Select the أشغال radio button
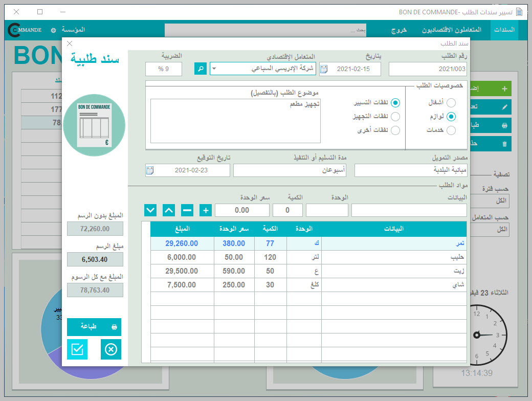Screen dimensions: 532x401 (451, 103)
